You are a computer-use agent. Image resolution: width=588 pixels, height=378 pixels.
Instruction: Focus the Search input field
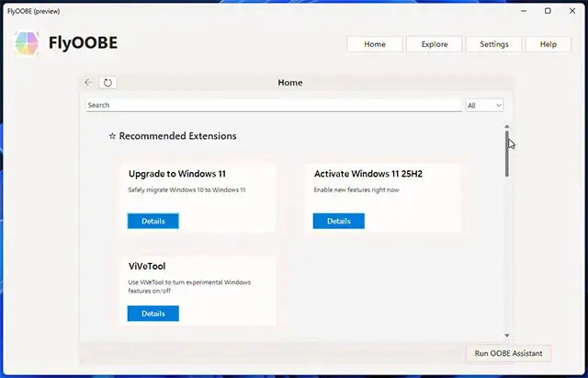tap(274, 106)
